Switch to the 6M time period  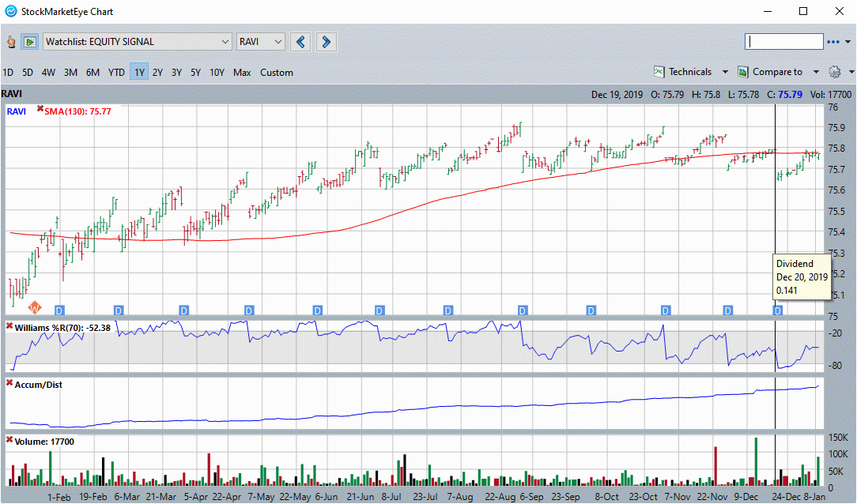92,72
